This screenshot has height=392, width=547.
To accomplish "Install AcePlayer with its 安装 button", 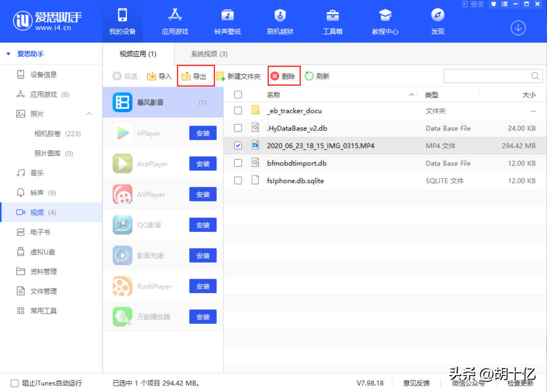I will click(203, 164).
